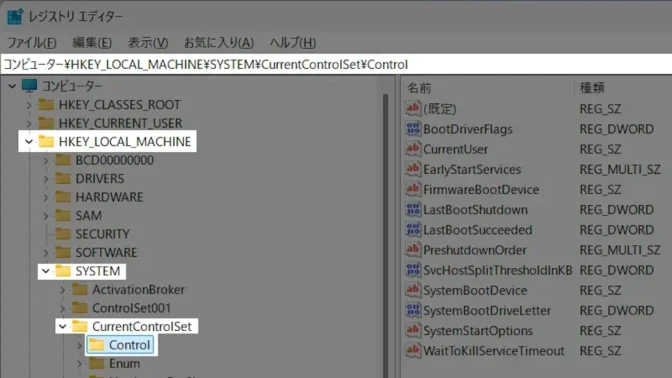The width and height of the screenshot is (672, 378).
Task: Expand the BCD00000000 key chevron
Action: point(46,160)
